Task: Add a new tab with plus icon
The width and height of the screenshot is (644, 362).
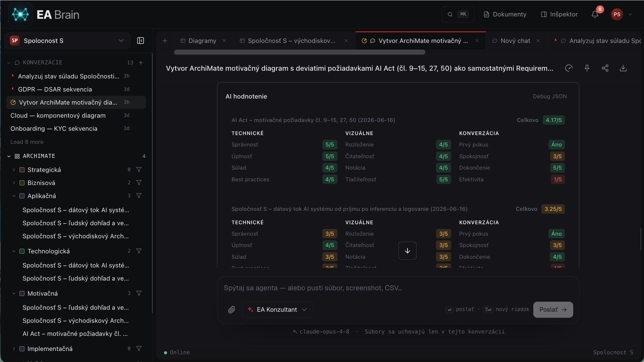Action: point(165,41)
